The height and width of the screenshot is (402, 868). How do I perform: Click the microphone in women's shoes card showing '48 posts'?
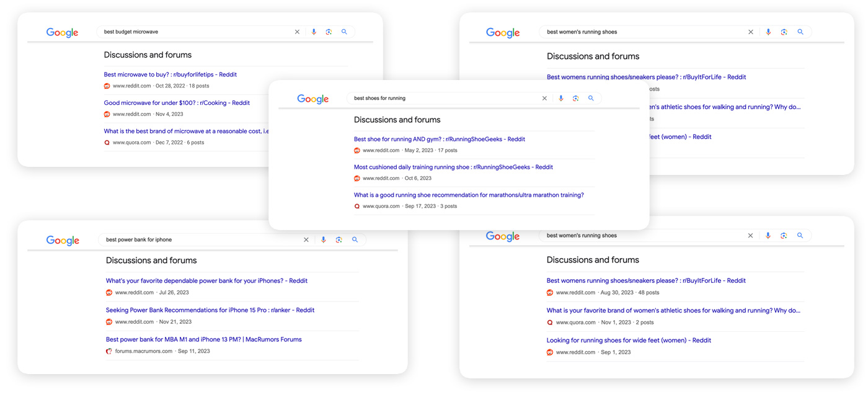point(768,236)
